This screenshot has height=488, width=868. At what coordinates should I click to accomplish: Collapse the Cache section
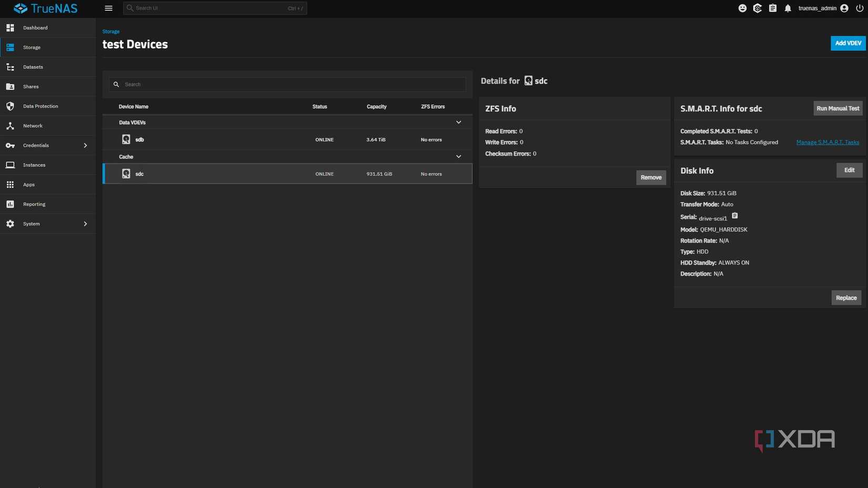[458, 156]
